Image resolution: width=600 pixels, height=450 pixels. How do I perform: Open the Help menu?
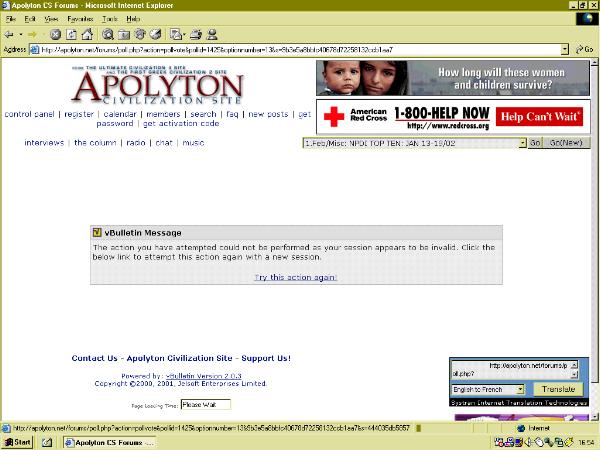(133, 19)
